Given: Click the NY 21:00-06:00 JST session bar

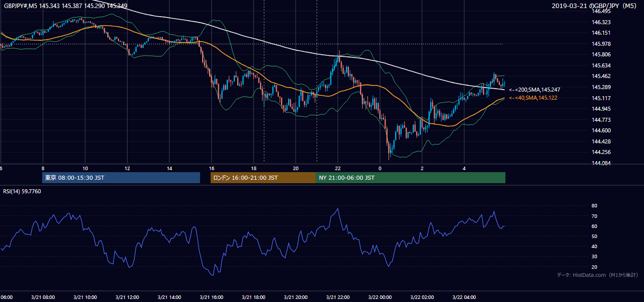Looking at the screenshot, I should tap(411, 178).
